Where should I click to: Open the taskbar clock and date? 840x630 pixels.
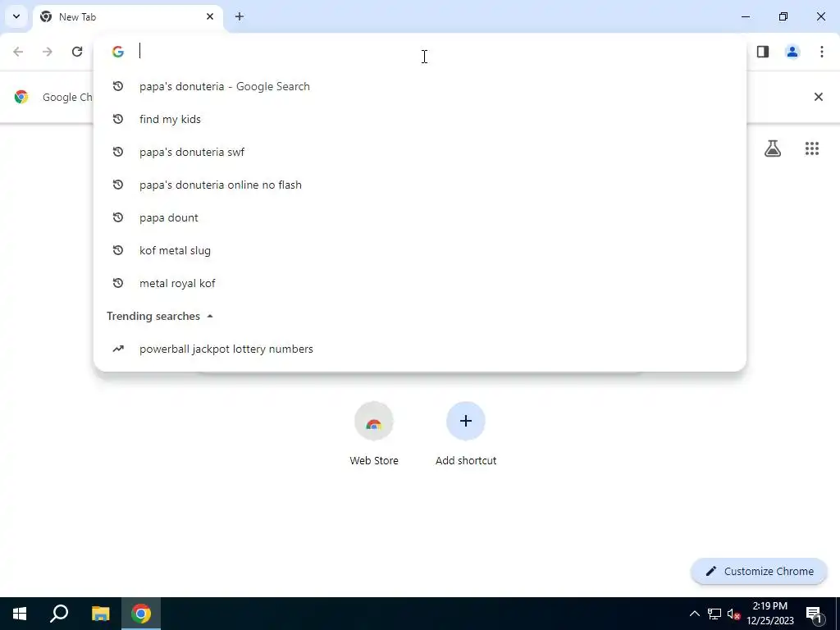pyautogui.click(x=770, y=614)
